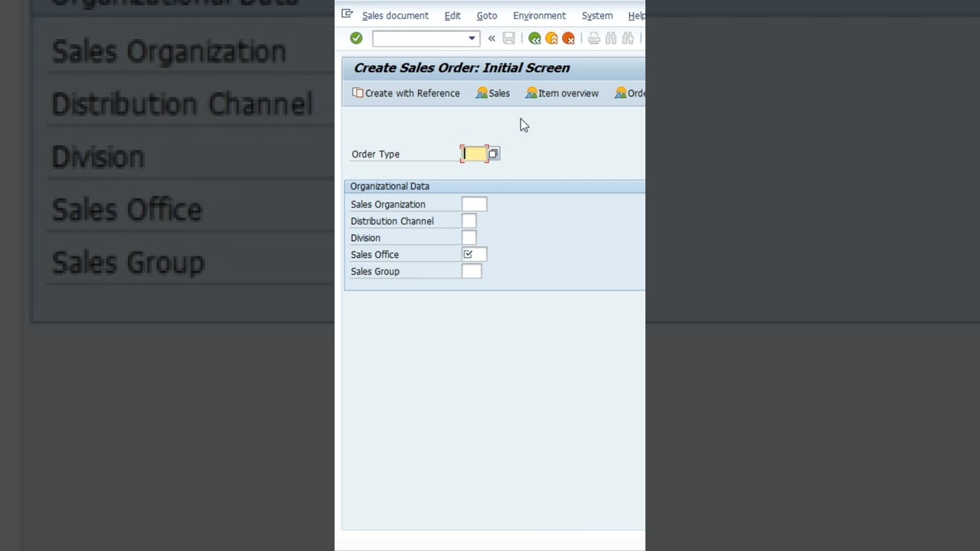Open the command field dropdown arrow
Image resolution: width=980 pixels, height=551 pixels.
click(x=472, y=38)
